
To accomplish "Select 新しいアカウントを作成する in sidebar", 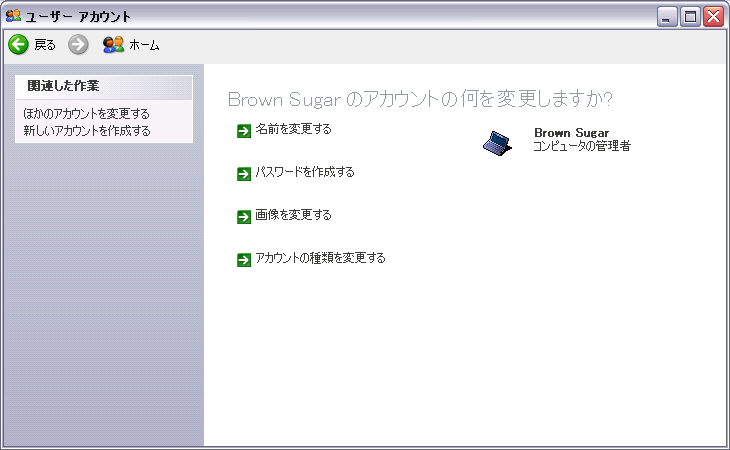I will pos(87,131).
